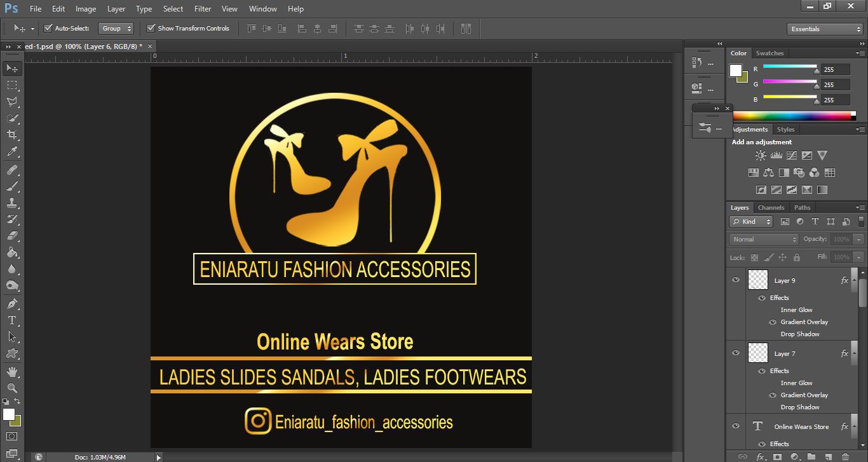This screenshot has height=462, width=868.
Task: Toggle Layer 9 Gradient Overlay visibility
Action: click(x=773, y=322)
